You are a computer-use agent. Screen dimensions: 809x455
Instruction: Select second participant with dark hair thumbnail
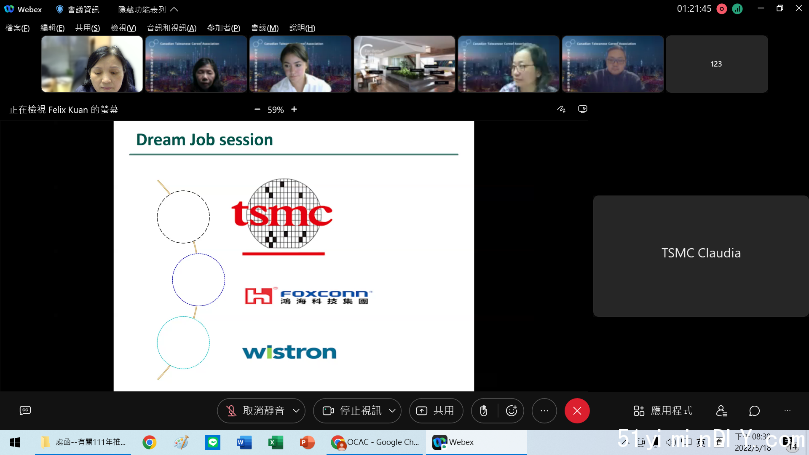pos(196,64)
